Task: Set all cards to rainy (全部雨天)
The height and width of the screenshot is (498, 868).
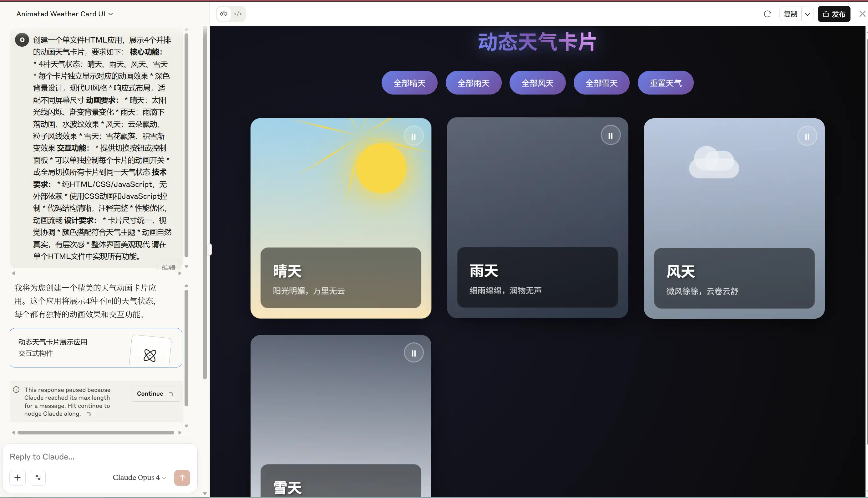Action: click(473, 83)
